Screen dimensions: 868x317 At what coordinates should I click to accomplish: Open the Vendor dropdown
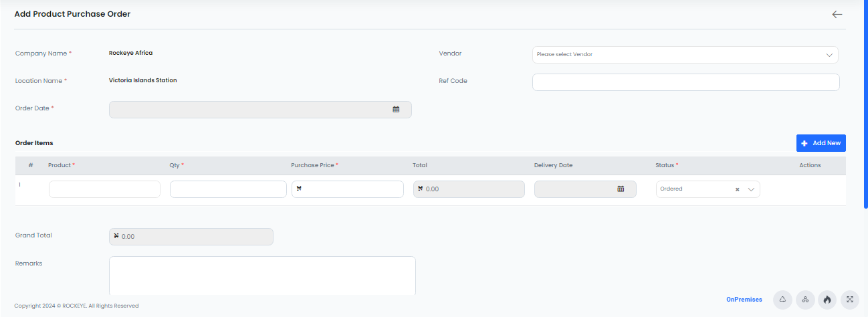(685, 55)
